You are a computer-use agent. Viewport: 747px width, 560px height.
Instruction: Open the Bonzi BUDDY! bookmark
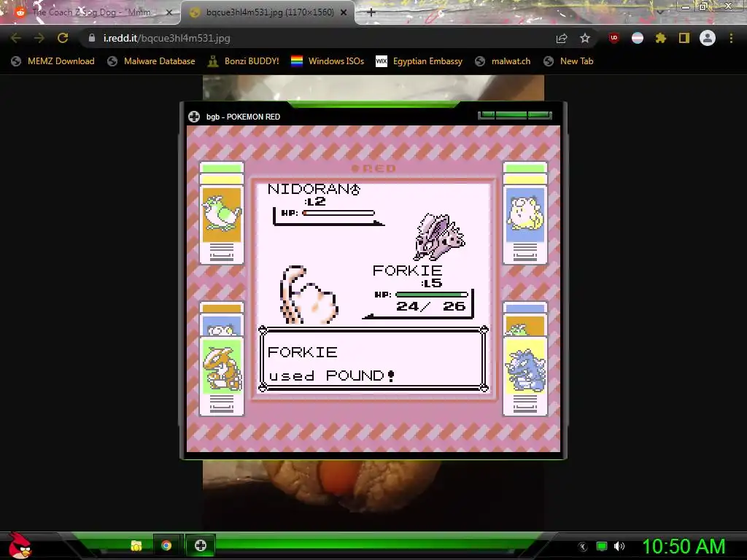point(244,61)
